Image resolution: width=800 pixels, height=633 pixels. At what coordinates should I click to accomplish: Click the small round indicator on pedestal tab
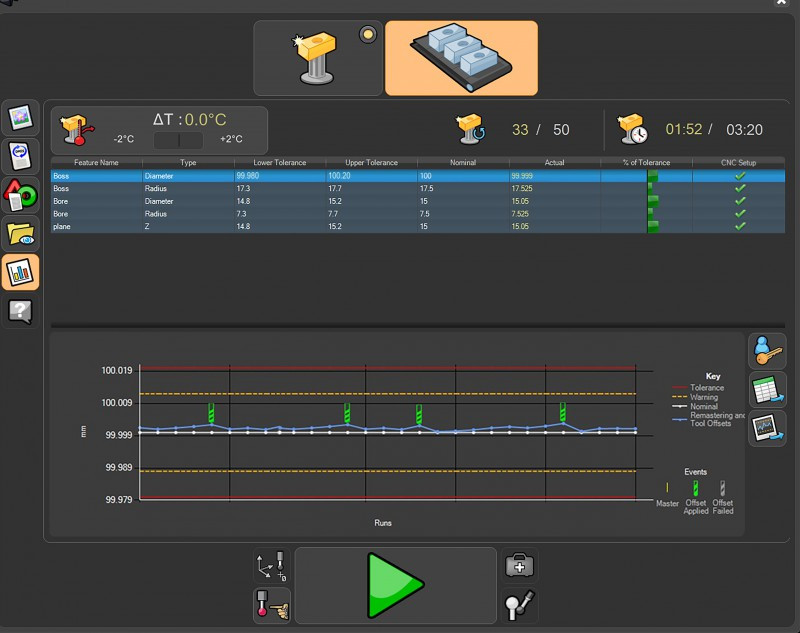click(368, 35)
